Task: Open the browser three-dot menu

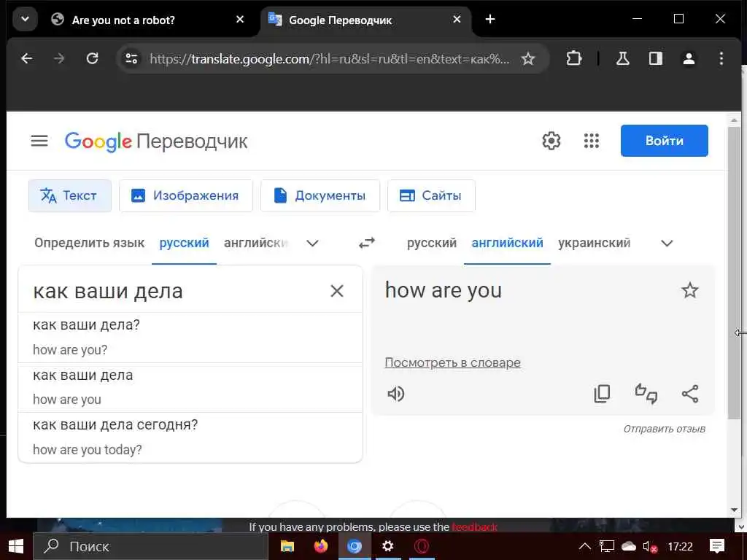Action: coord(721,58)
